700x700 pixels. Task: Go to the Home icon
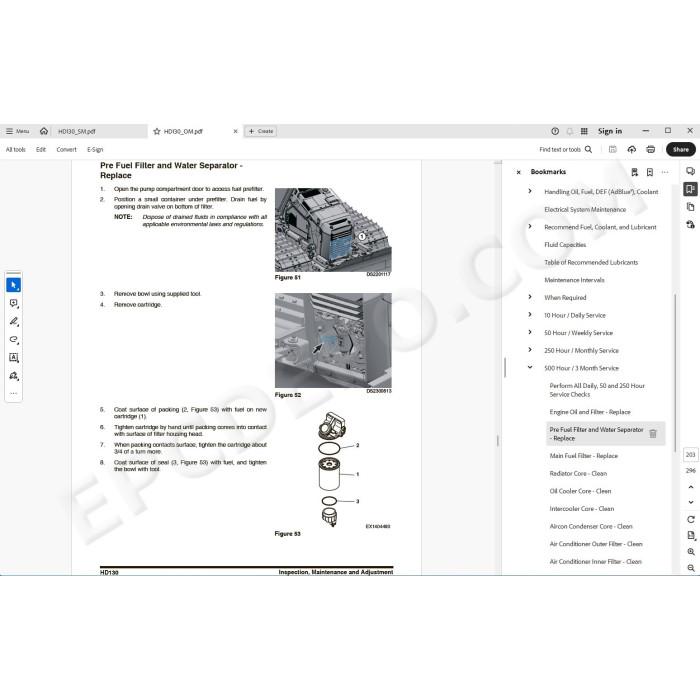(x=44, y=131)
